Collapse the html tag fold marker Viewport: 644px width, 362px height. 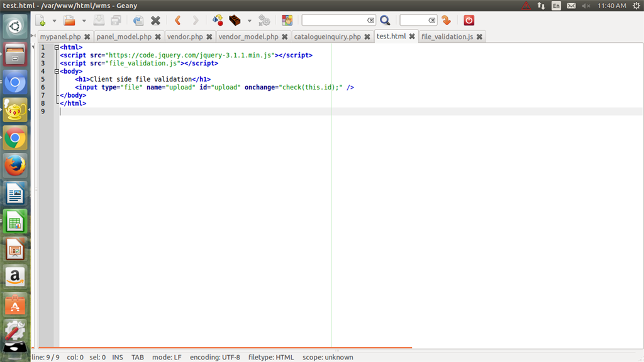[x=57, y=47]
